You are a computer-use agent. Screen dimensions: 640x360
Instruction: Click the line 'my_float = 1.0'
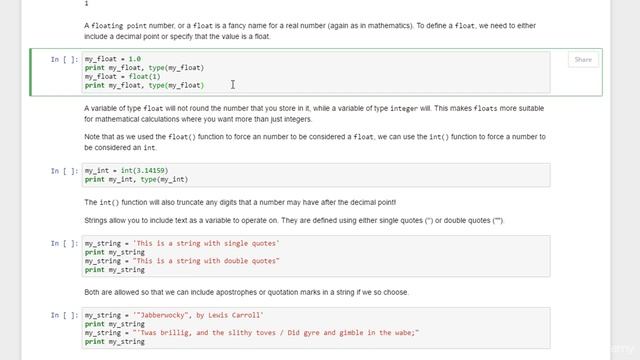point(113,59)
